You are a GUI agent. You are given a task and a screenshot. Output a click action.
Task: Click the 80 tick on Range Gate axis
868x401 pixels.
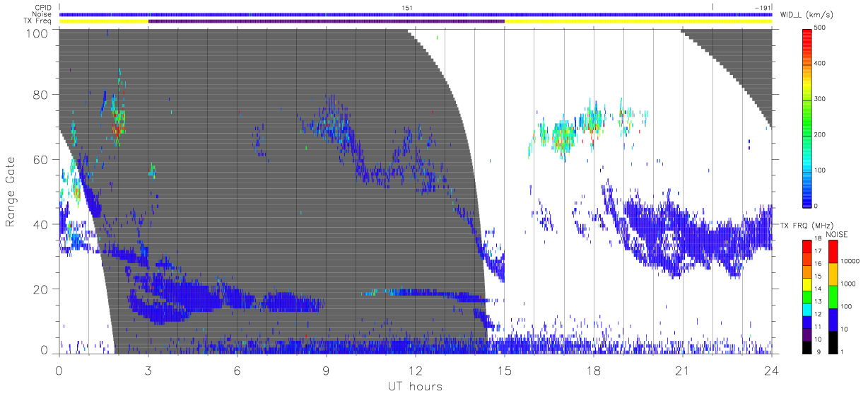(x=39, y=94)
